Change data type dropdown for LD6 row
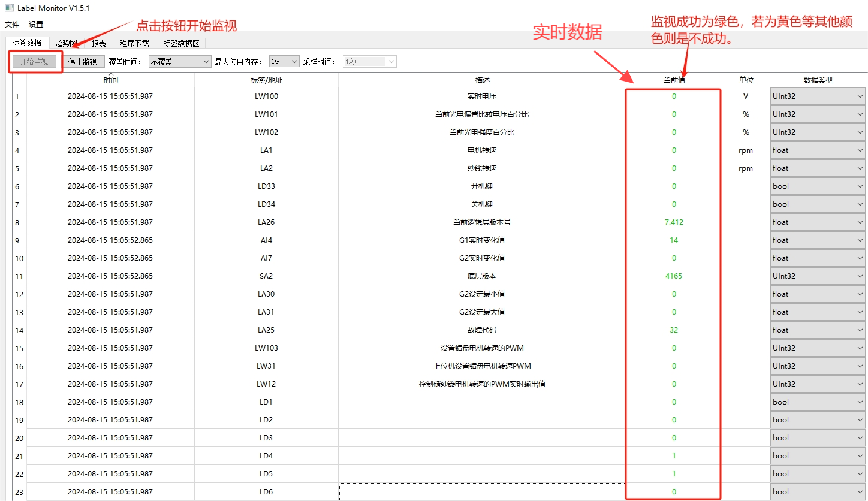Image resolution: width=868 pixels, height=501 pixels. click(x=818, y=492)
